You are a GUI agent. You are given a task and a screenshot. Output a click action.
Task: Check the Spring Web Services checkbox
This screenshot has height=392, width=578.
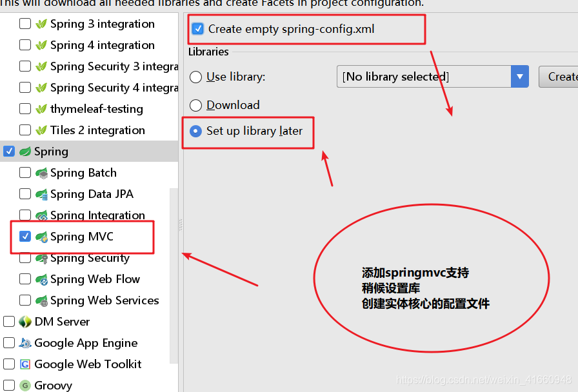pos(25,300)
